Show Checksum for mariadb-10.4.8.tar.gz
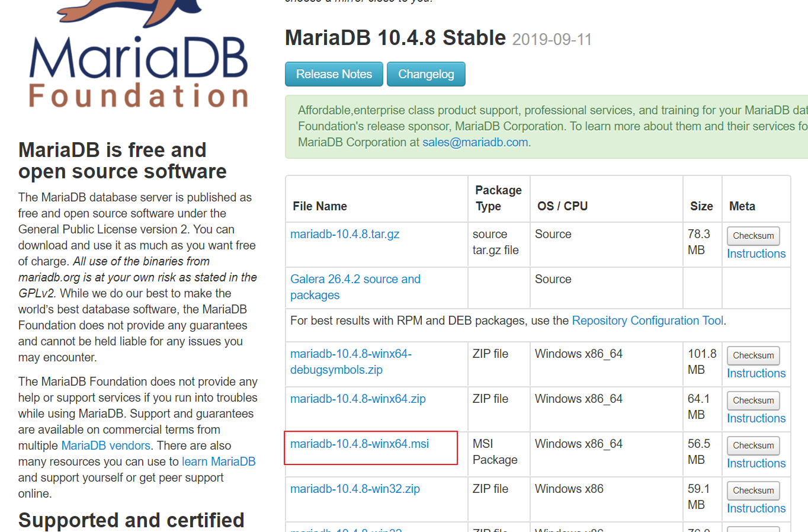 (x=754, y=236)
